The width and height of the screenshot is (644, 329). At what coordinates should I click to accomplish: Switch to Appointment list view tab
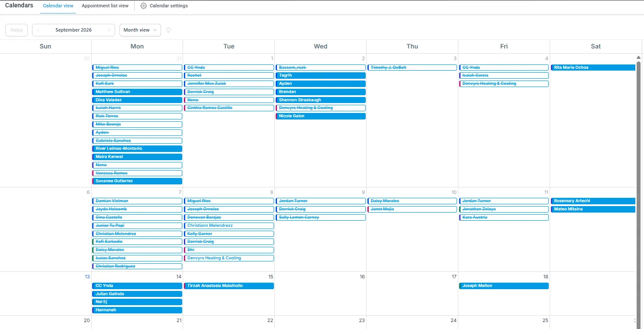pos(105,6)
